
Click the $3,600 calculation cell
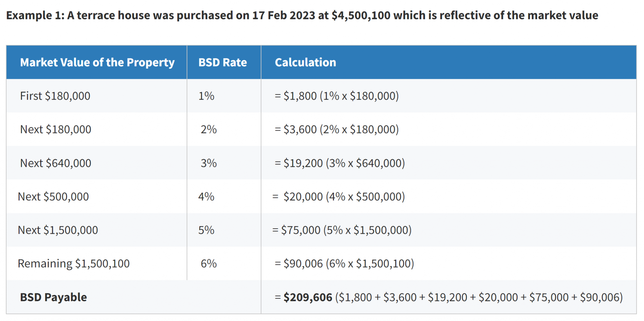click(336, 129)
